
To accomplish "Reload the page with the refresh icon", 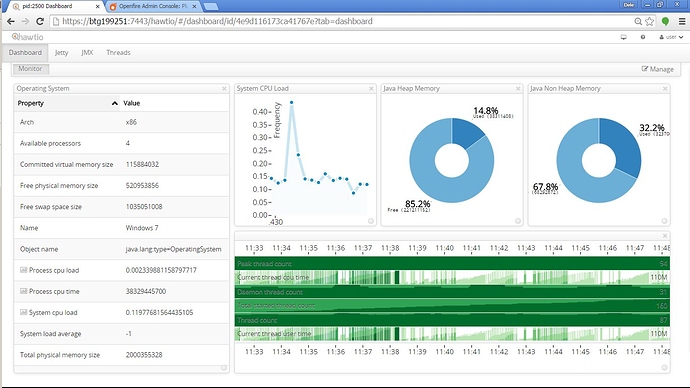I will [x=40, y=21].
